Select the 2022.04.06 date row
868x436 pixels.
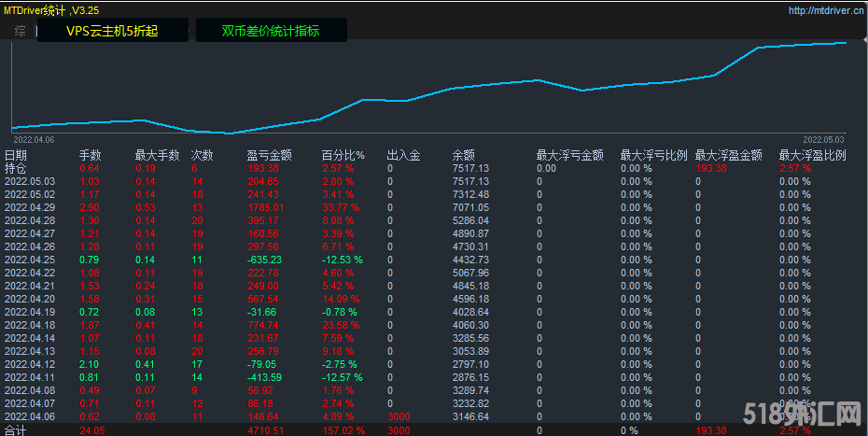coord(30,415)
